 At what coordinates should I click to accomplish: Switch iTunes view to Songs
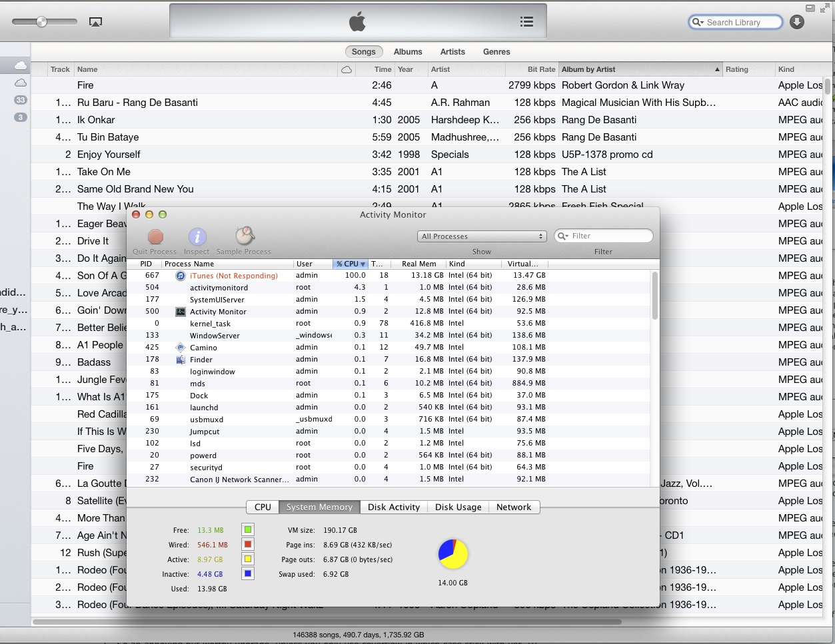pos(364,52)
